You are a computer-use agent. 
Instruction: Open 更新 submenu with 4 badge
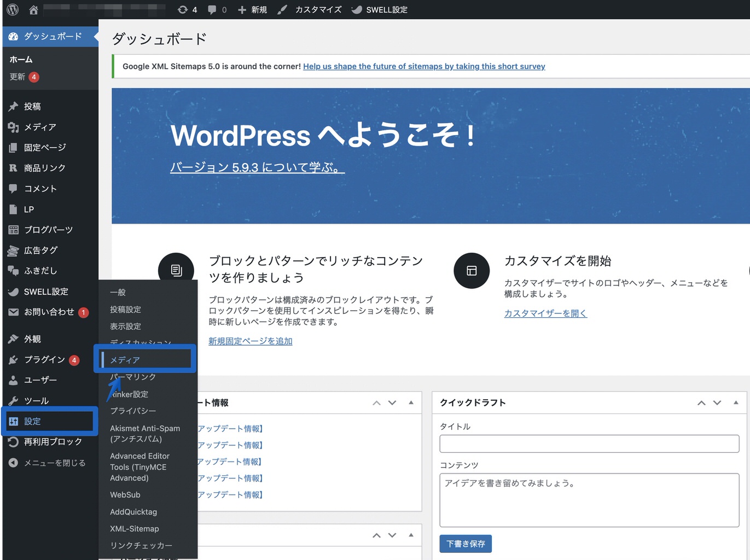[x=24, y=77]
